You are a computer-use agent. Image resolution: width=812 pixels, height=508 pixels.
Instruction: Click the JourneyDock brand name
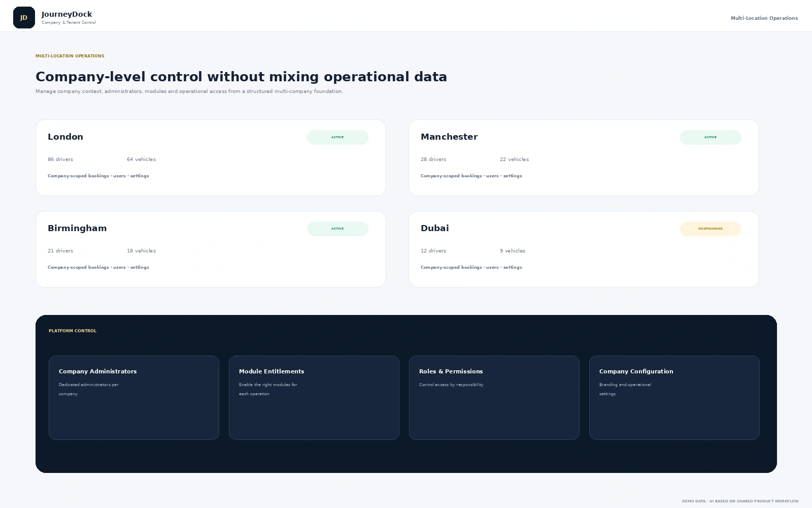coord(67,14)
